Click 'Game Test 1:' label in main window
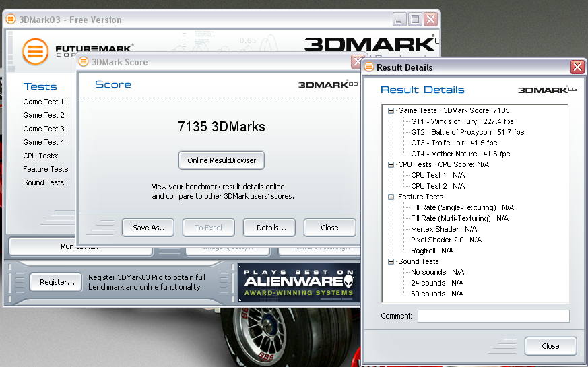Screen dimensions: 588x367 coord(44,102)
